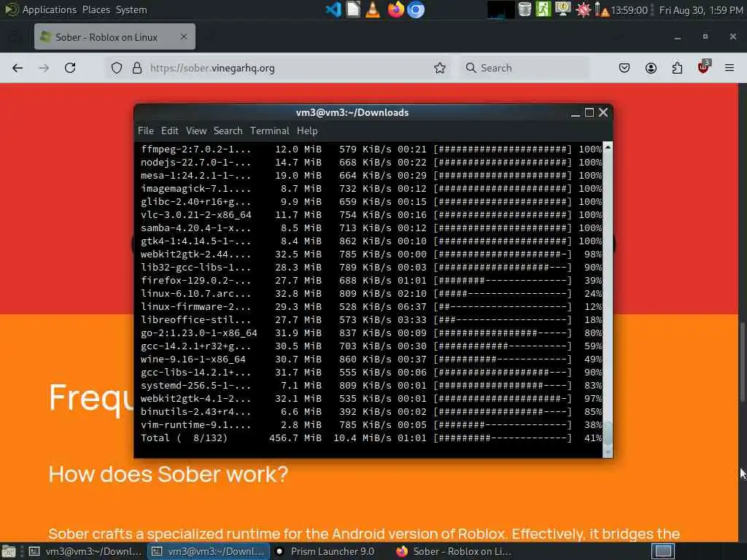747x560 pixels.
Task: Click the show desktop taskbar button
Action: [9, 551]
